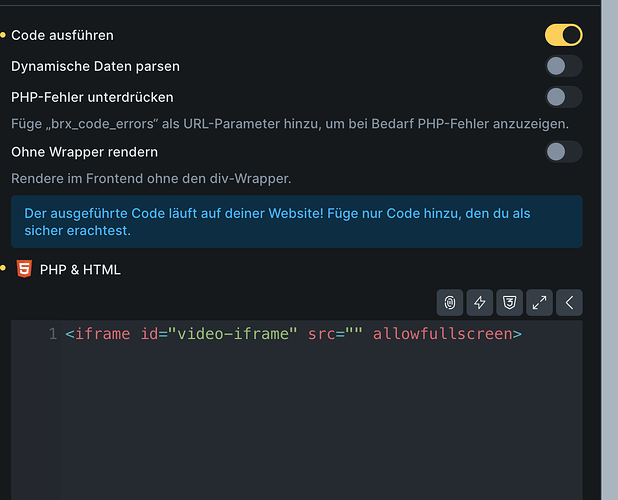
Task: Click the panel's vertical scrollbar
Action: click(609, 250)
